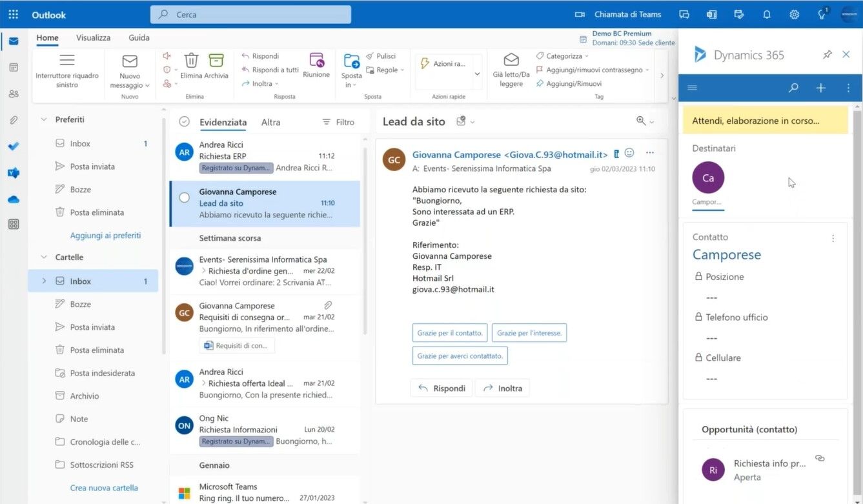Toggle the hamburger menu in Dynamics 365 panel
The height and width of the screenshot is (504, 863).
(x=692, y=87)
